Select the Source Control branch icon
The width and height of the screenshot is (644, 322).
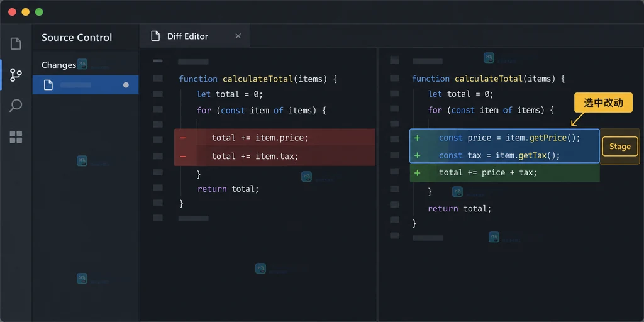point(16,75)
